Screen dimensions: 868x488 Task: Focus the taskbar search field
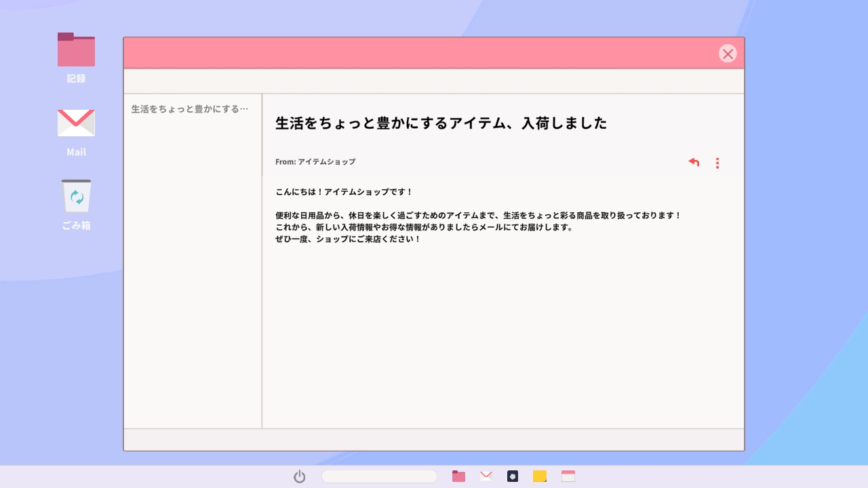(x=379, y=476)
